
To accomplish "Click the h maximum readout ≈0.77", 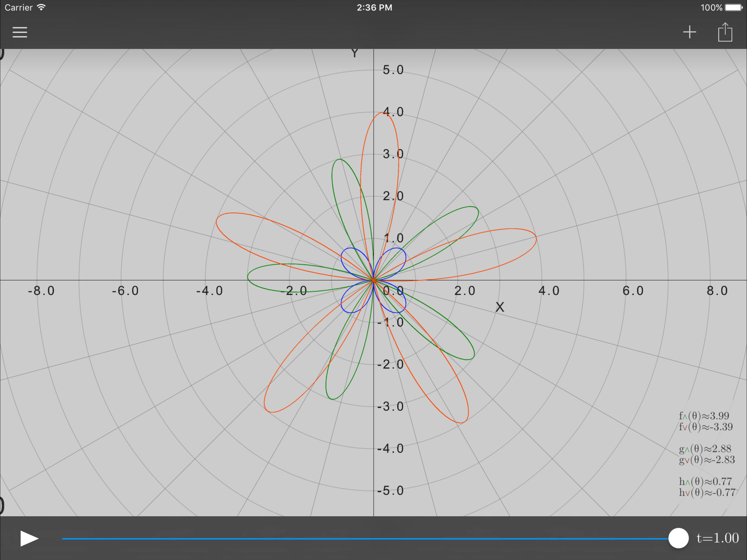I will (x=705, y=481).
